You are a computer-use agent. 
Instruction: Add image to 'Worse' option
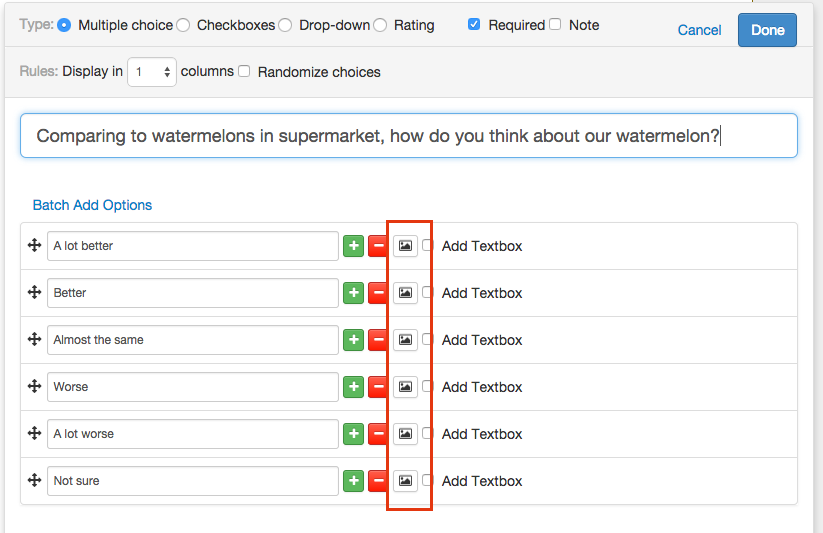tap(405, 387)
